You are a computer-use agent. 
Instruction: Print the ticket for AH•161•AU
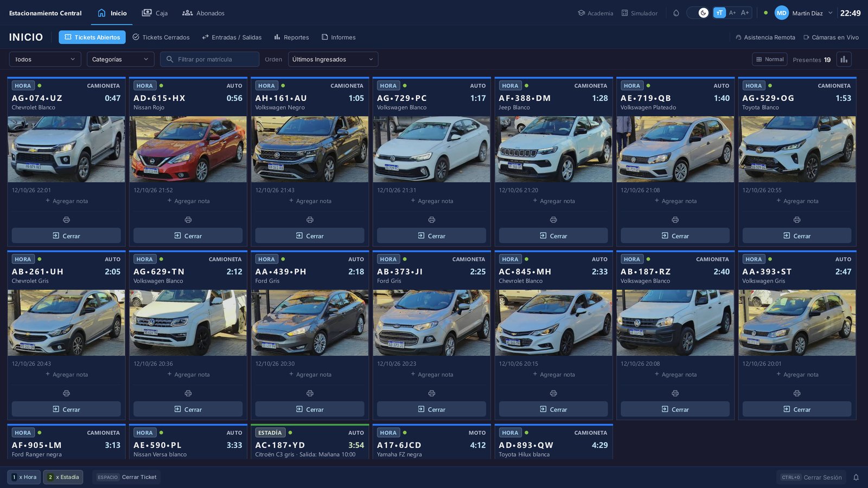click(x=310, y=220)
